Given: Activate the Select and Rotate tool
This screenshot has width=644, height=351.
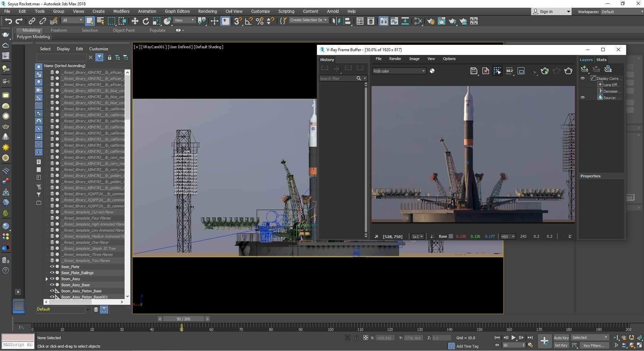Looking at the screenshot, I should point(146,21).
